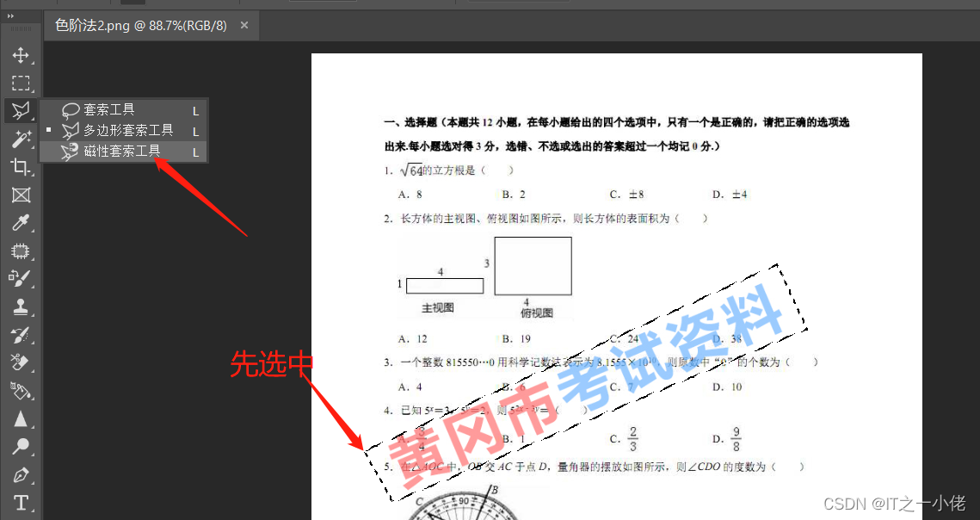
Task: Select the History Brush tool
Action: tap(21, 335)
